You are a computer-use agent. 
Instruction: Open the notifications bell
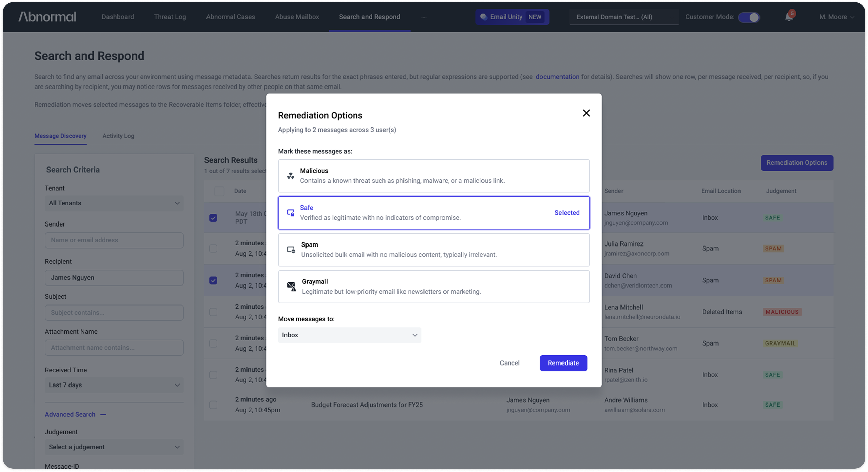tap(789, 17)
